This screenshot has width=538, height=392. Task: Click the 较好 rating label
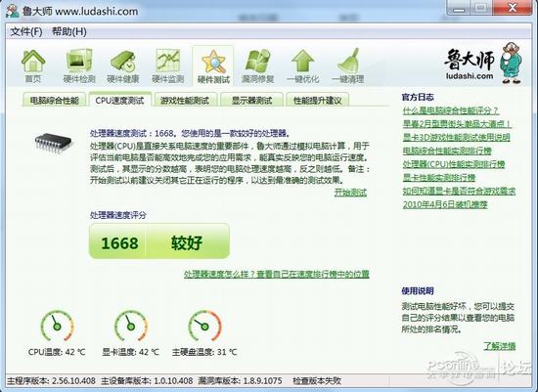[x=187, y=243]
